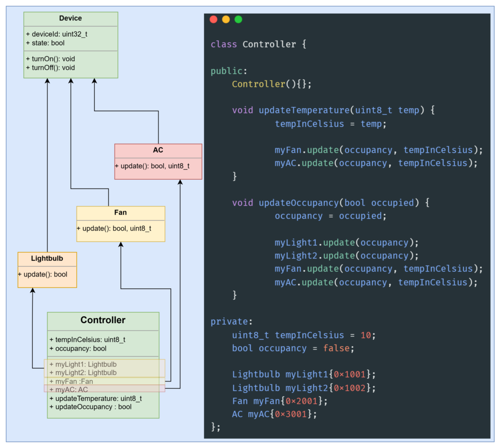501x448 pixels.
Task: Click '+ myAC: AC' member
Action: [x=68, y=389]
